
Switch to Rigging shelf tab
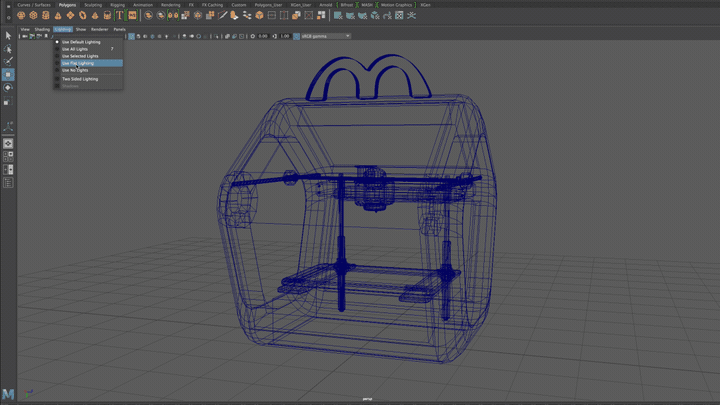tap(118, 5)
